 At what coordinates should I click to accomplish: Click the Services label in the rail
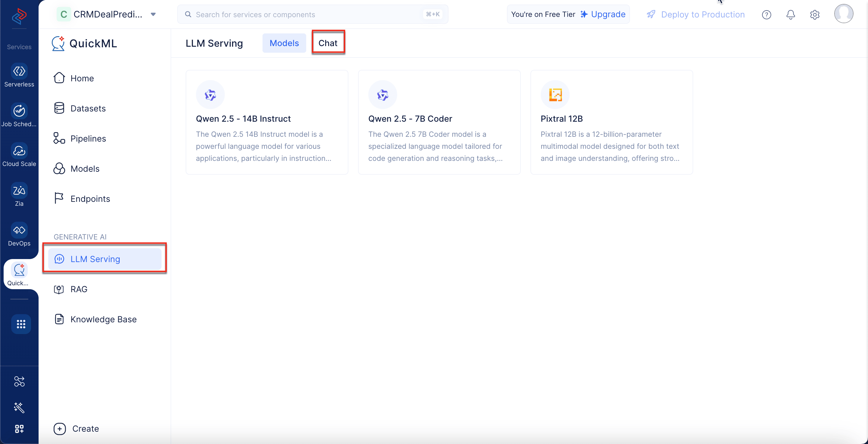tap(19, 47)
